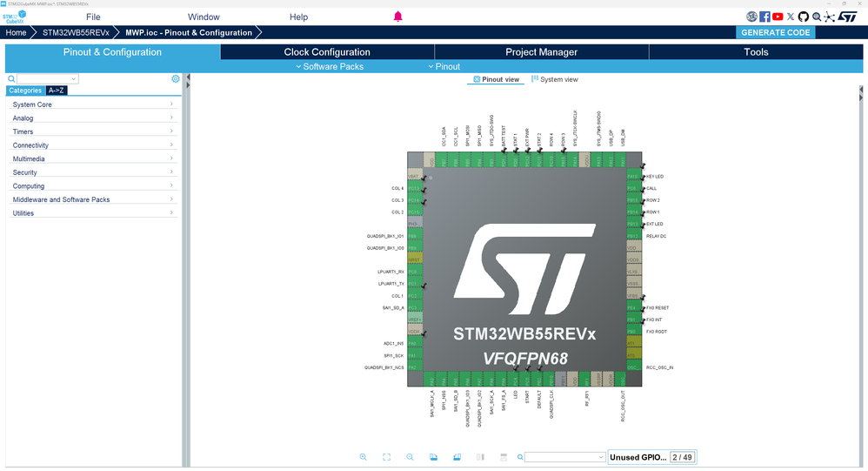Expand the Security category

93,172
